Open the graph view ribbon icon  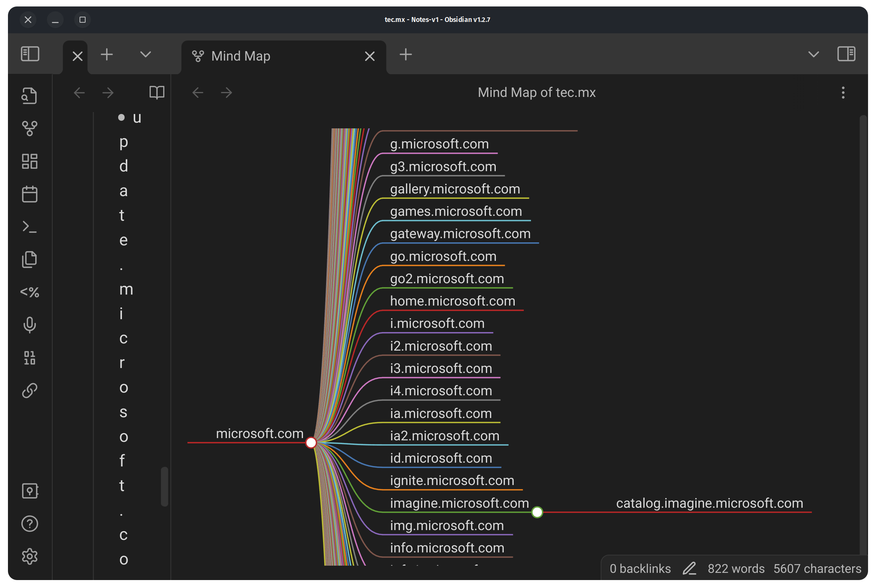30,128
